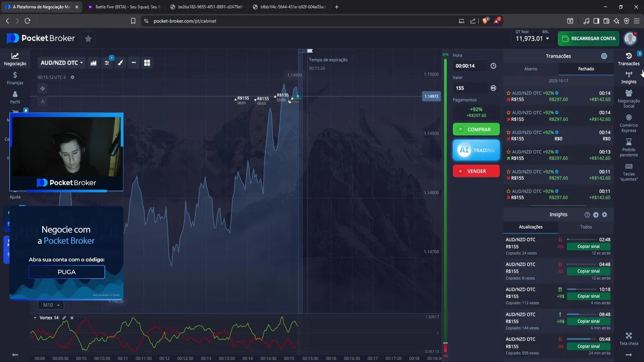Viewport: 644px width, 362px height.
Task: Open the closed transaction at 00:13
Action: click(x=558, y=155)
